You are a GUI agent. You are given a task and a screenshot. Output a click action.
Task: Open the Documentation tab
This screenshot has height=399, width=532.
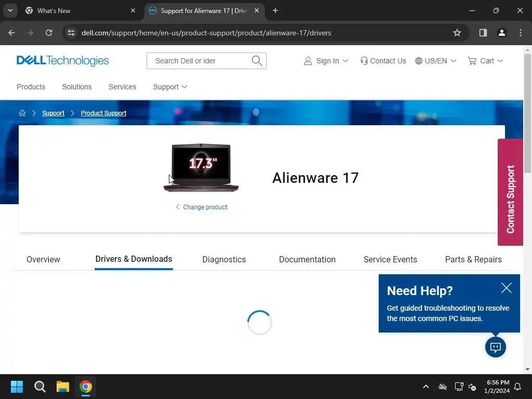pos(307,260)
